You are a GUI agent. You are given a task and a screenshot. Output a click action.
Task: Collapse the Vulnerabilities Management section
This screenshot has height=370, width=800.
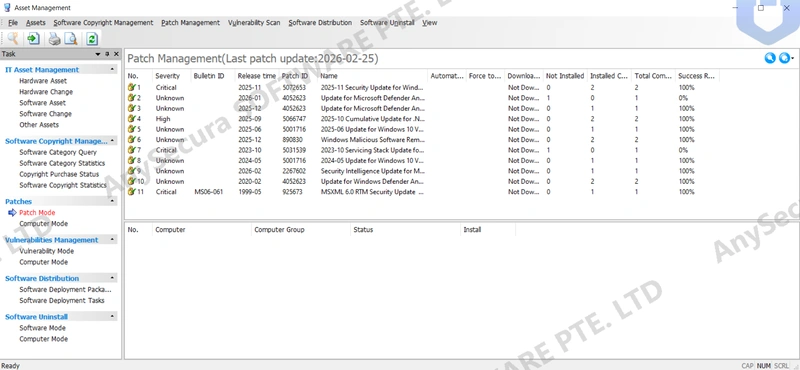113,240
